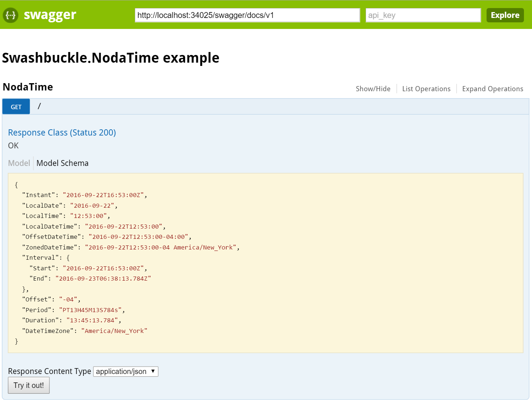This screenshot has height=400, width=532.
Task: Click the OK response description text
Action: [13, 145]
